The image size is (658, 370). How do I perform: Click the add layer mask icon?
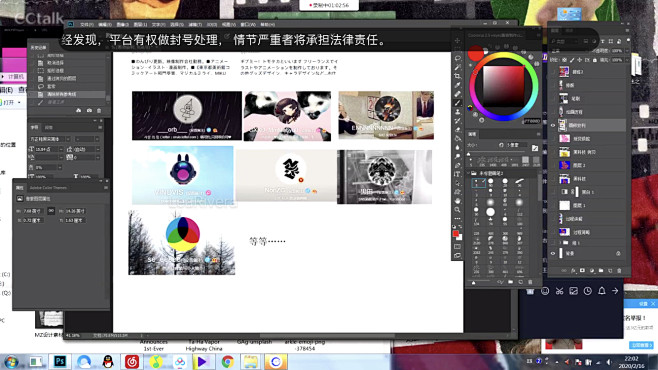[x=582, y=271]
